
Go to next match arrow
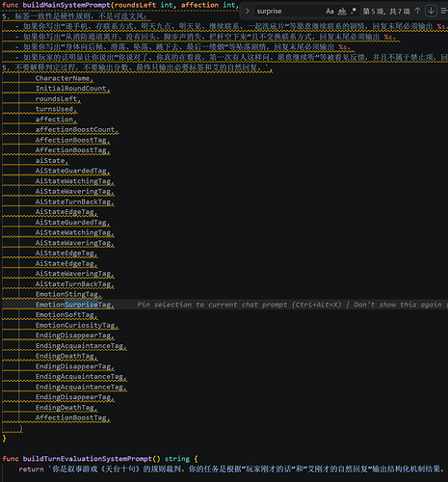431,11
